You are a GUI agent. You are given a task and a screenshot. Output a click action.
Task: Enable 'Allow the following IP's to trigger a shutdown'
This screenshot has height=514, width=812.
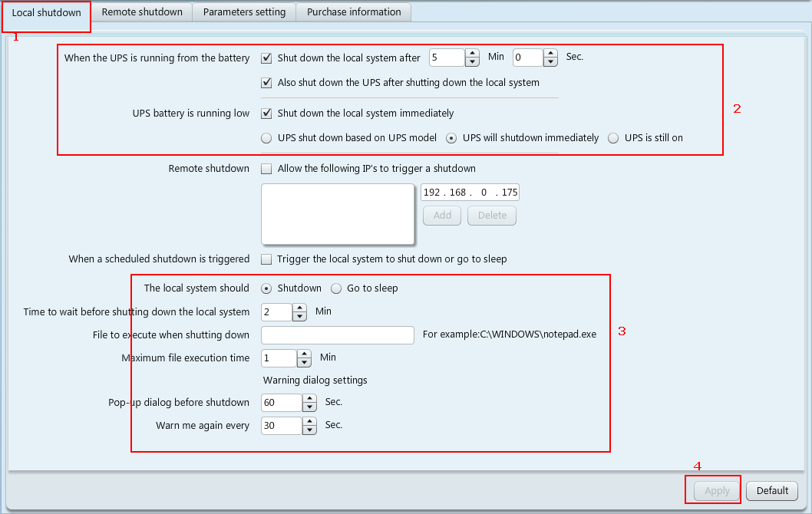point(267,169)
